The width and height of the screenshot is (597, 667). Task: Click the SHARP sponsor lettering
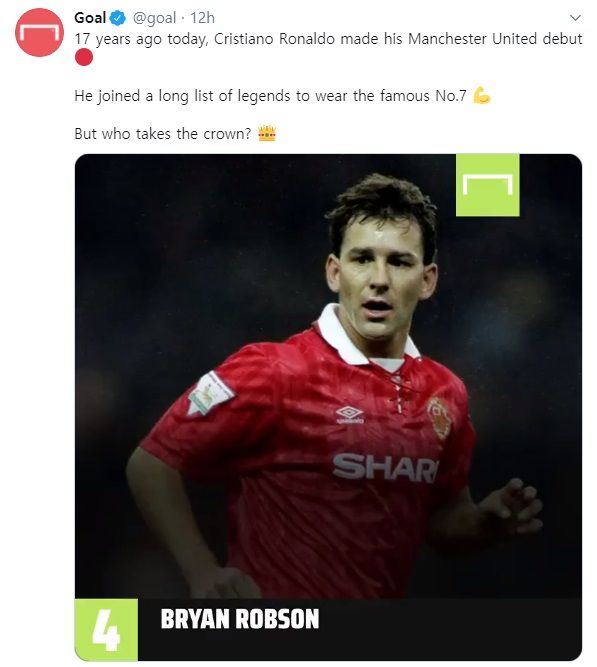click(x=385, y=467)
